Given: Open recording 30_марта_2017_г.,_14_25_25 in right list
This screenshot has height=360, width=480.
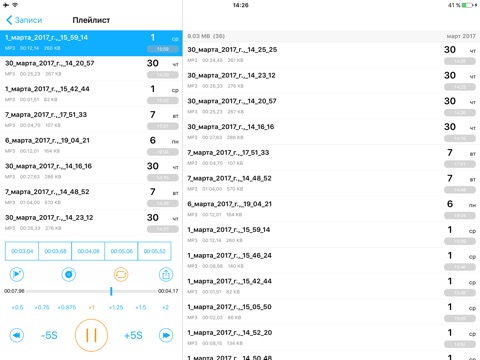Looking at the screenshot, I should point(331,55).
